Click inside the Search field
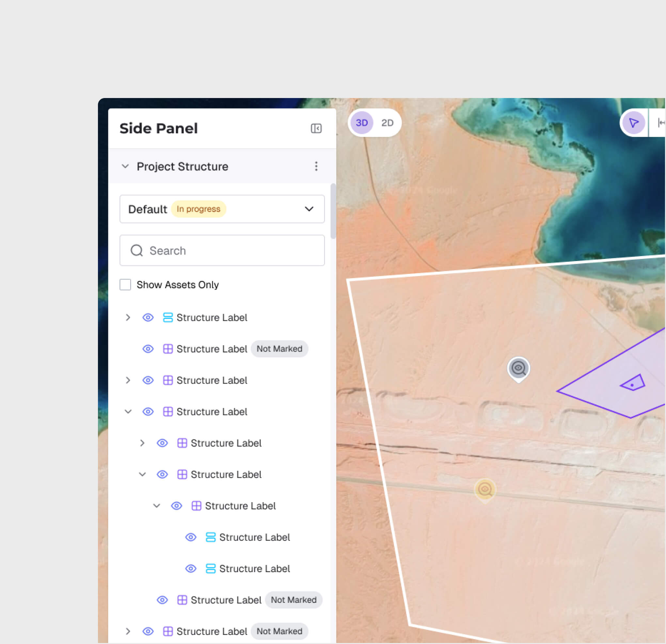This screenshot has height=644, width=666. tap(221, 251)
